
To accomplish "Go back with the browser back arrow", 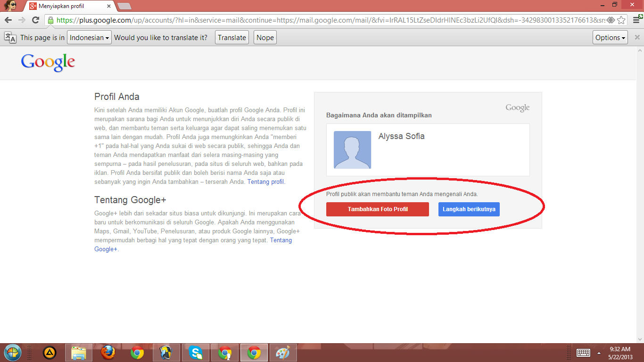I will [8, 20].
